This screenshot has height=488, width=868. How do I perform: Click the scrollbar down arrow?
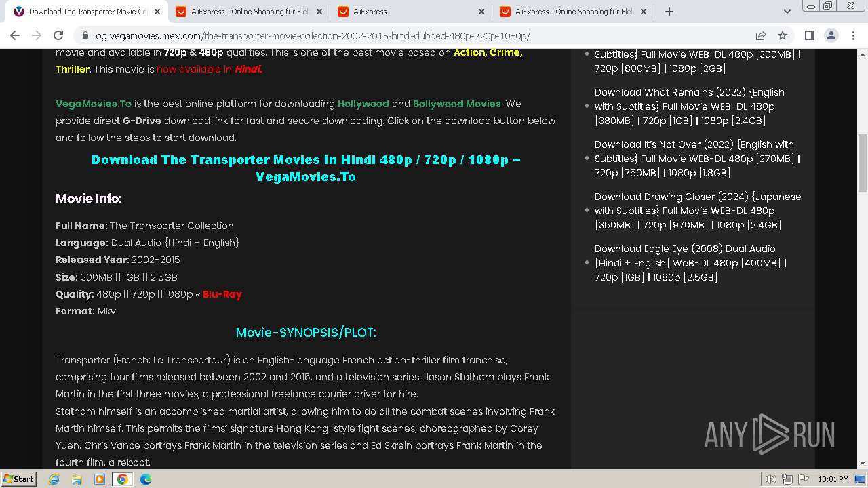[x=863, y=463]
